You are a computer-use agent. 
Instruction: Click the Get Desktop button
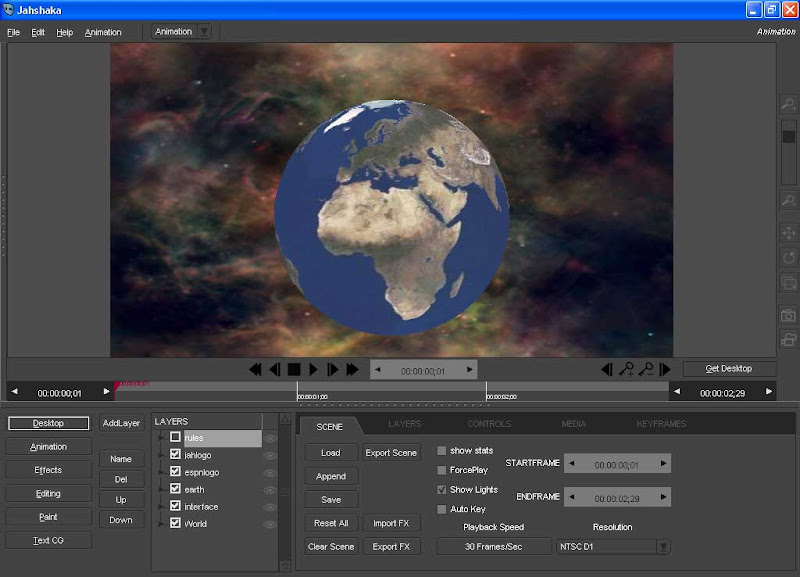pos(728,368)
